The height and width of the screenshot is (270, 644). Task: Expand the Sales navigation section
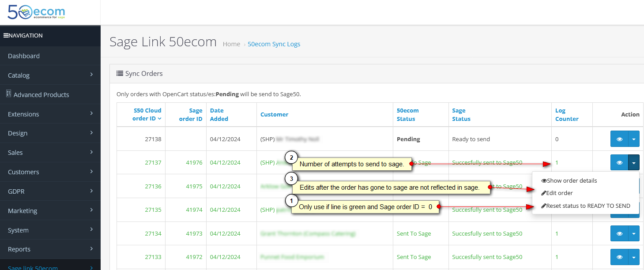point(50,152)
